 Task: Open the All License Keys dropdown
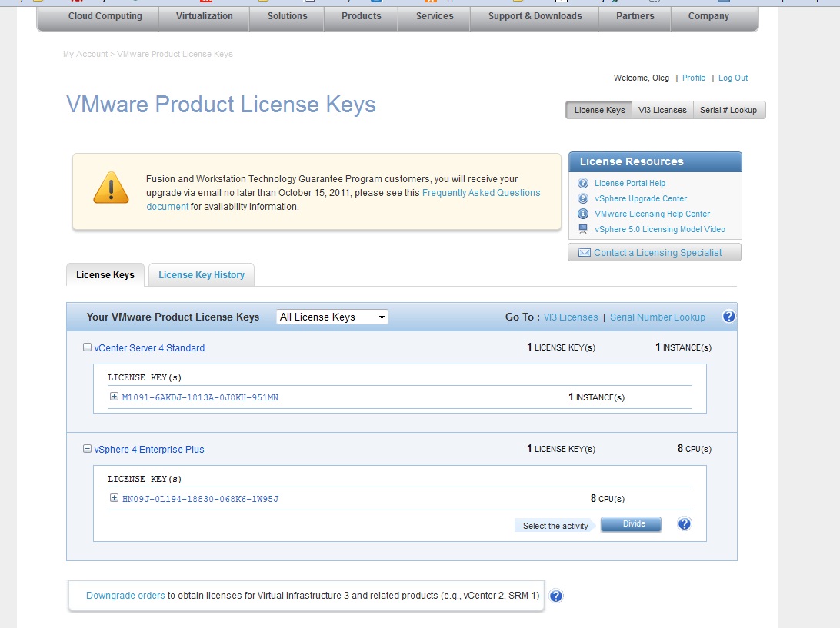[332, 317]
